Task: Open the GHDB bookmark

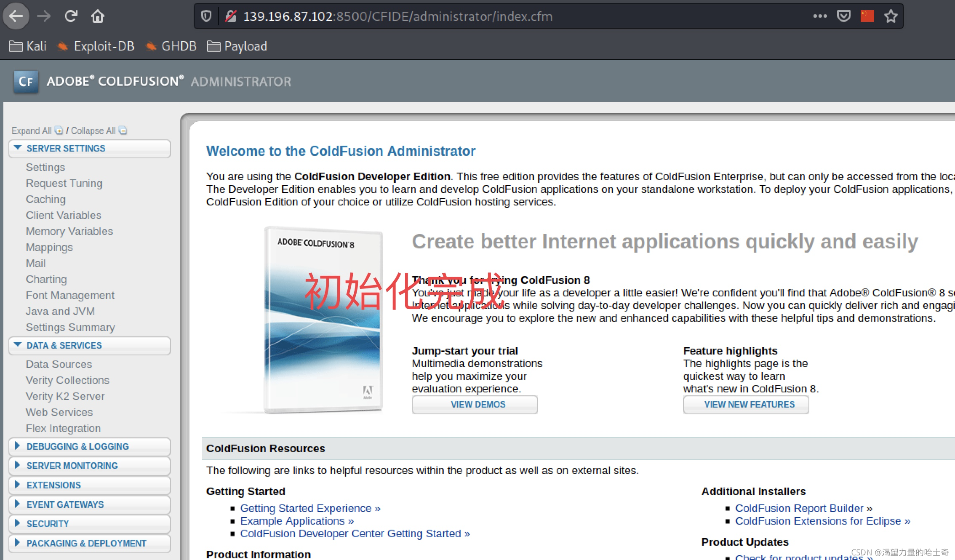Action: (x=171, y=46)
